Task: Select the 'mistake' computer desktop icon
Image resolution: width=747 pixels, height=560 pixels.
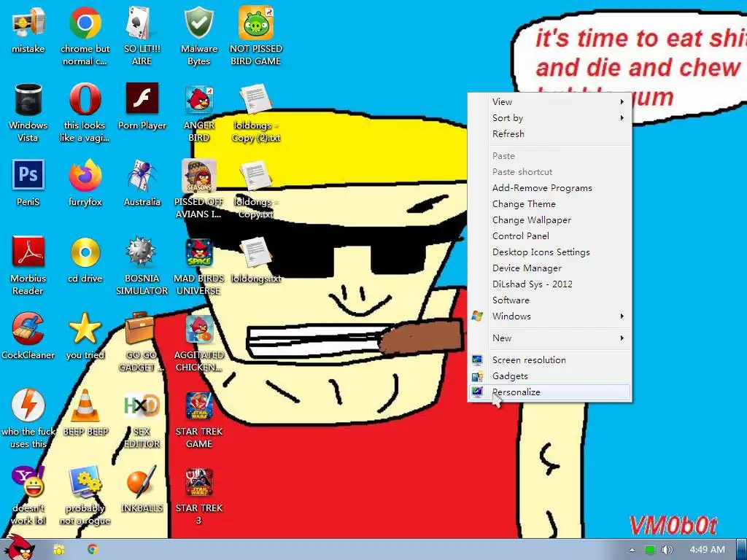Action: tap(28, 24)
